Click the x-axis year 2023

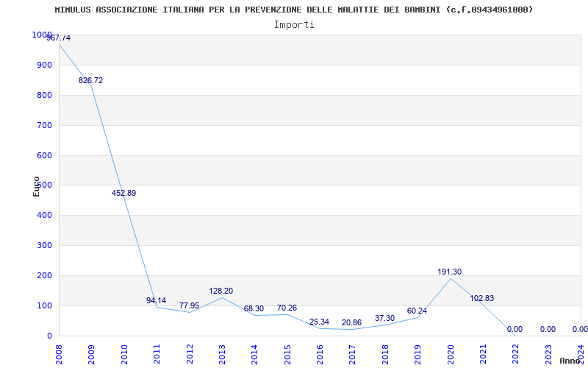coord(548,354)
